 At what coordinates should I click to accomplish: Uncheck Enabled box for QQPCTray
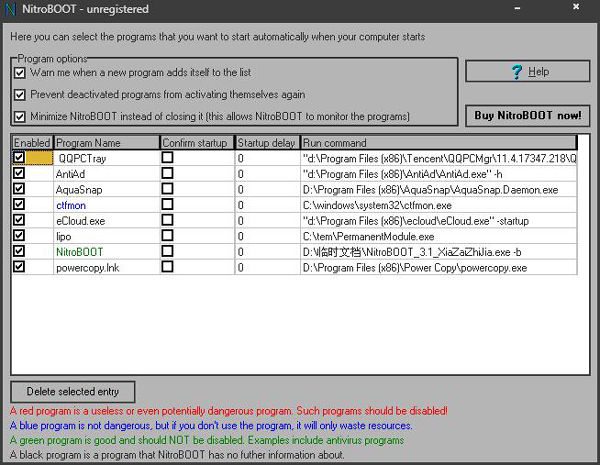[x=19, y=157]
